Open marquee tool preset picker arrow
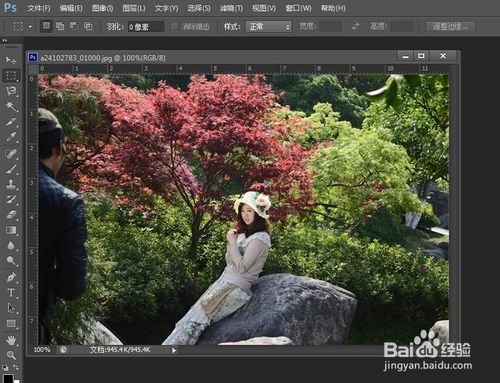The width and height of the screenshot is (500, 383). point(30,27)
